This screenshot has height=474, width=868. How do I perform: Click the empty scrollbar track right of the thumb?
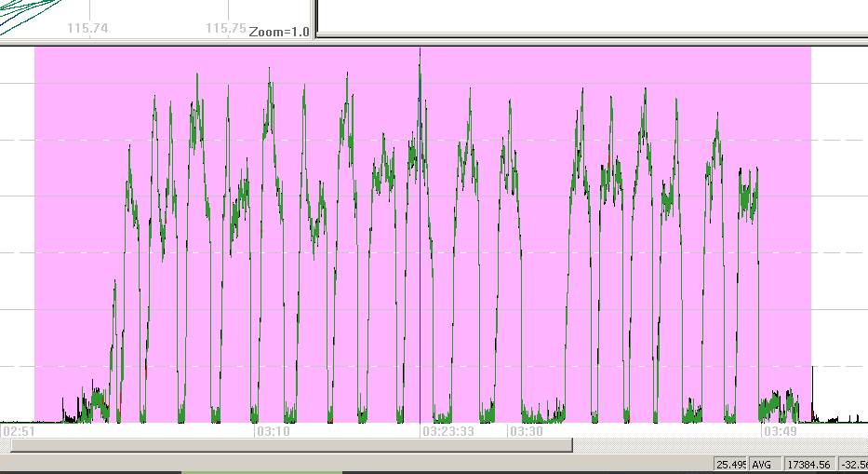(716, 445)
